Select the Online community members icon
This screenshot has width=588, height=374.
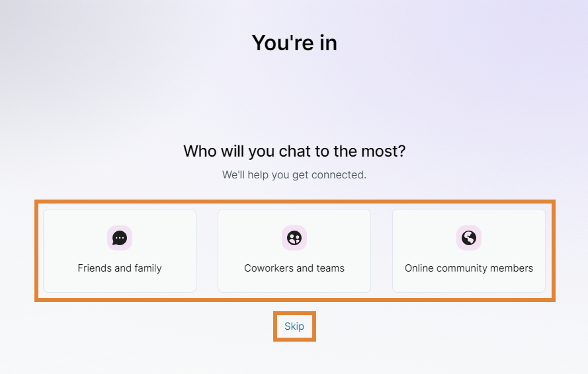(x=469, y=238)
